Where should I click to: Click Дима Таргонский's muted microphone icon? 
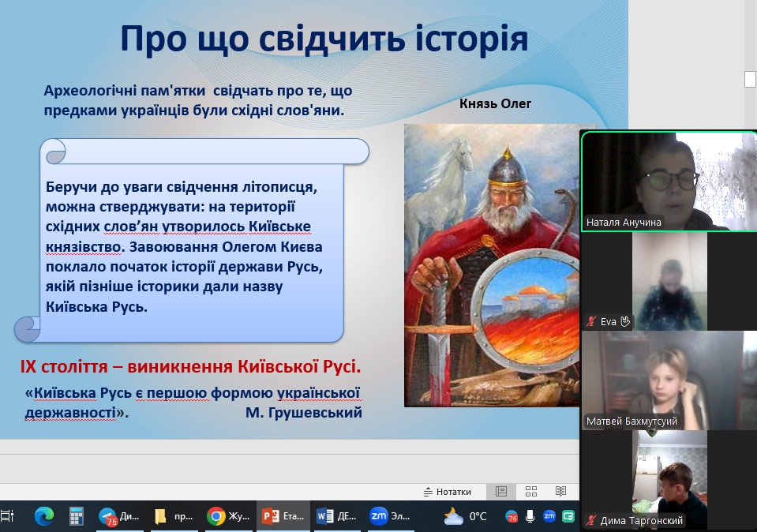pos(591,520)
